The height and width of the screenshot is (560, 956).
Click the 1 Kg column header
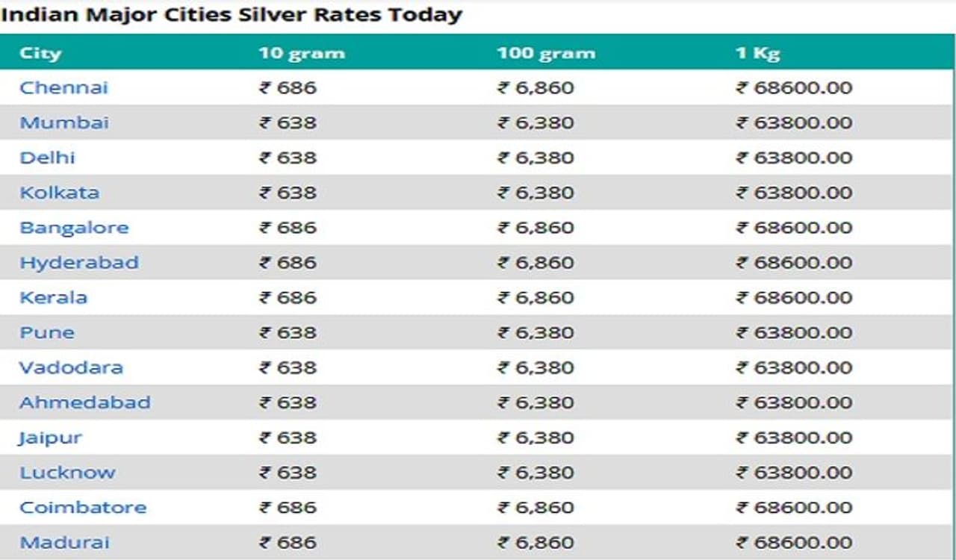pos(757,53)
